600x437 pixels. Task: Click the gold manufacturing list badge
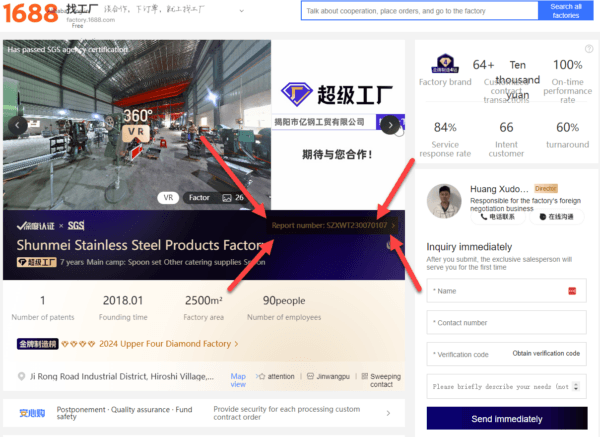[x=38, y=344]
